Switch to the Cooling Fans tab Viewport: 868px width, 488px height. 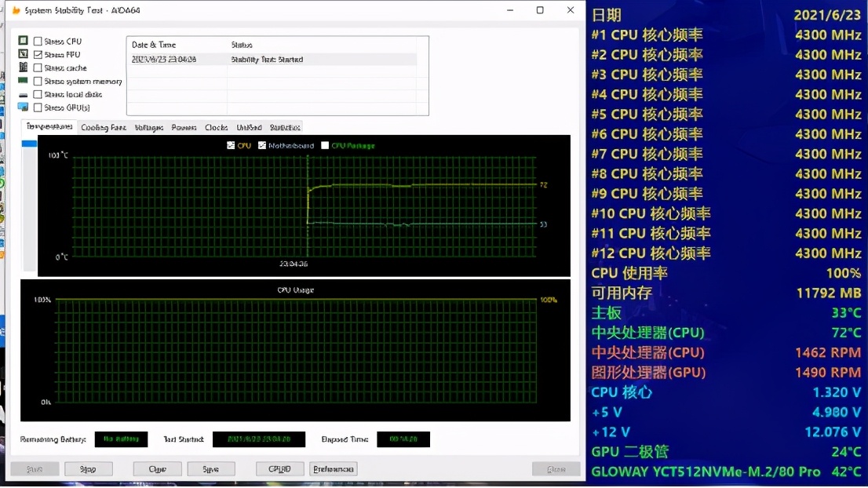(x=104, y=127)
